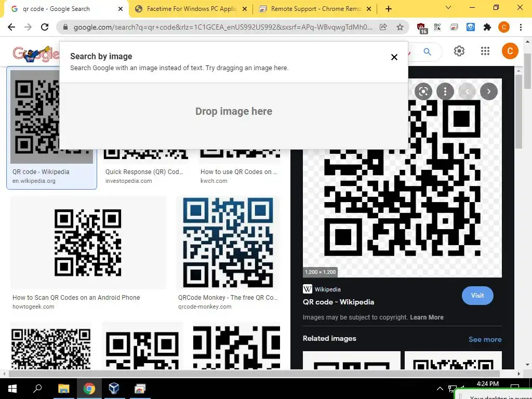This screenshot has height=399, width=532.
Task: Switch to the qr code - Google Search tab
Action: (64, 9)
